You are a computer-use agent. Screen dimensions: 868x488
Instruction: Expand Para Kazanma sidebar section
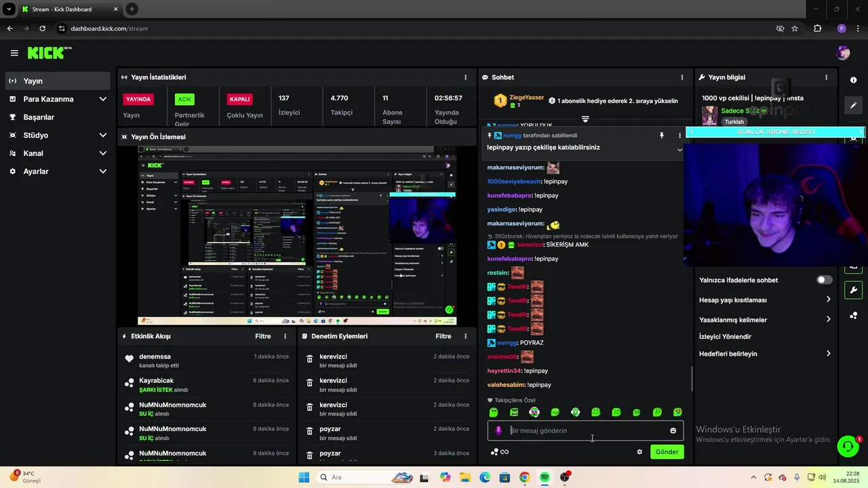tap(103, 99)
